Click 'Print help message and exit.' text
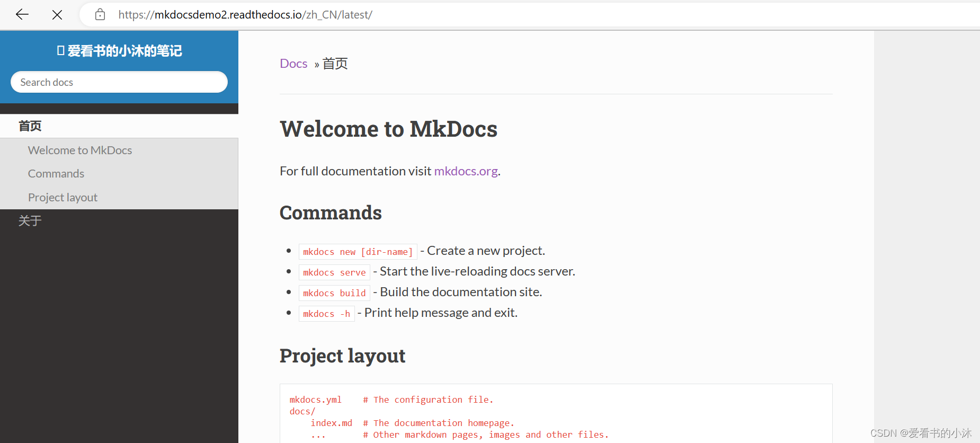Image resolution: width=980 pixels, height=443 pixels. 441,313
